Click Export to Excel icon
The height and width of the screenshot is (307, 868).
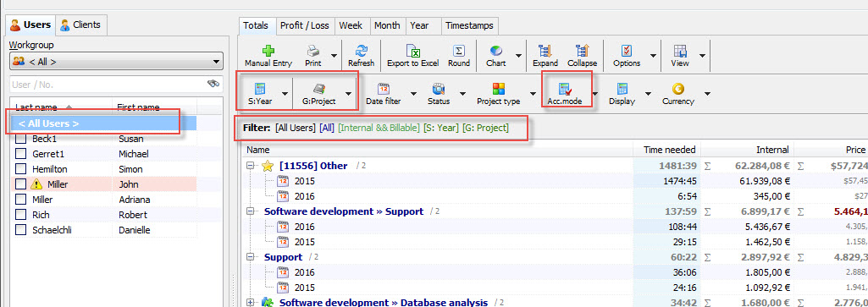click(x=413, y=51)
